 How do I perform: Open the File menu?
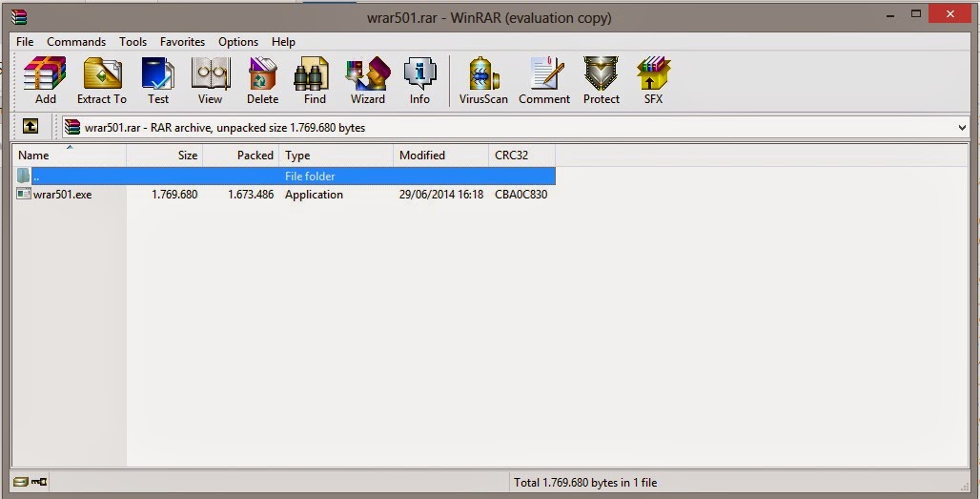tap(25, 42)
